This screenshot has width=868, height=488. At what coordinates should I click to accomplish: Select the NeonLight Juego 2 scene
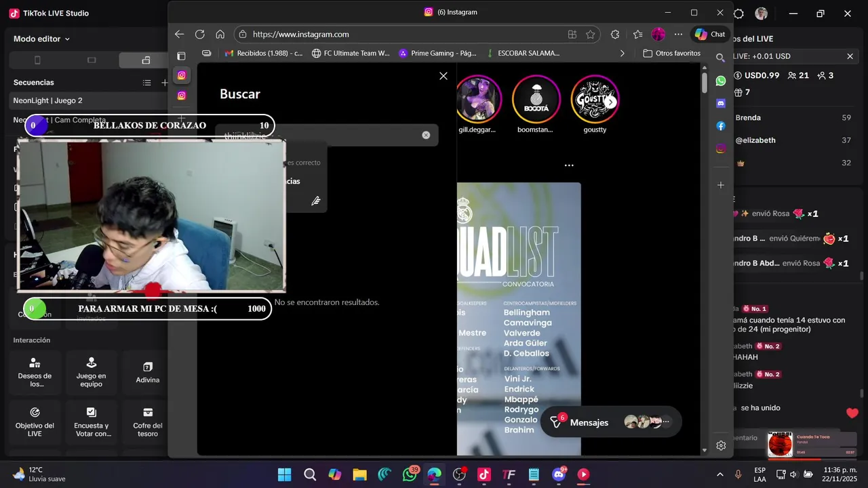88,100
